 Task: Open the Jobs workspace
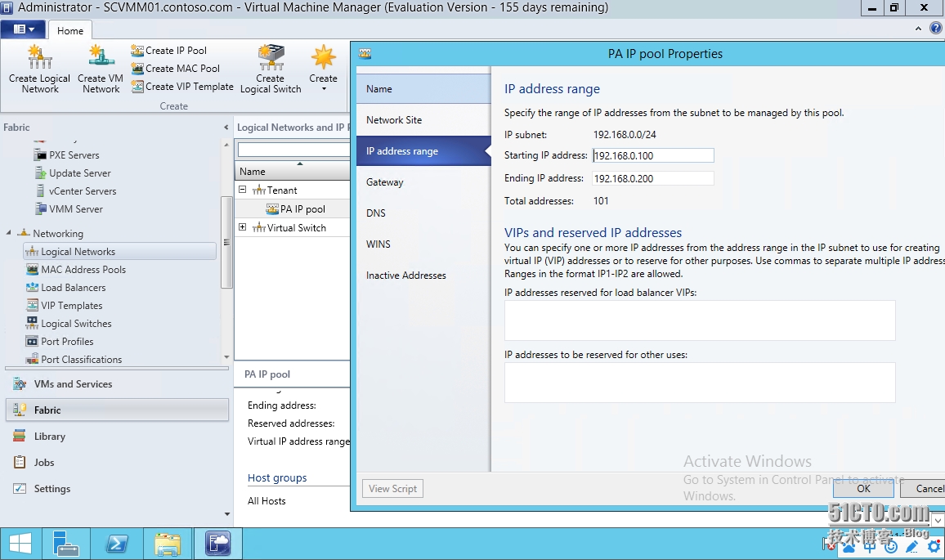click(117, 463)
